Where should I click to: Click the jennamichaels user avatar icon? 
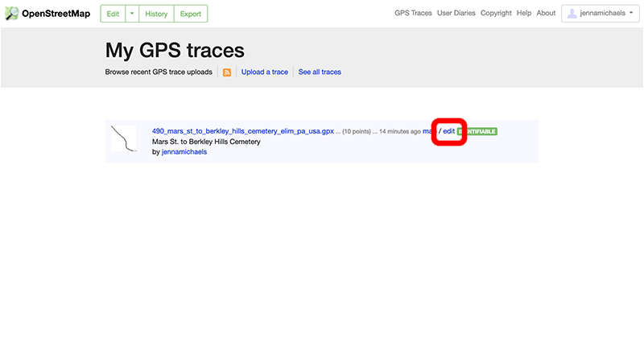(x=572, y=14)
